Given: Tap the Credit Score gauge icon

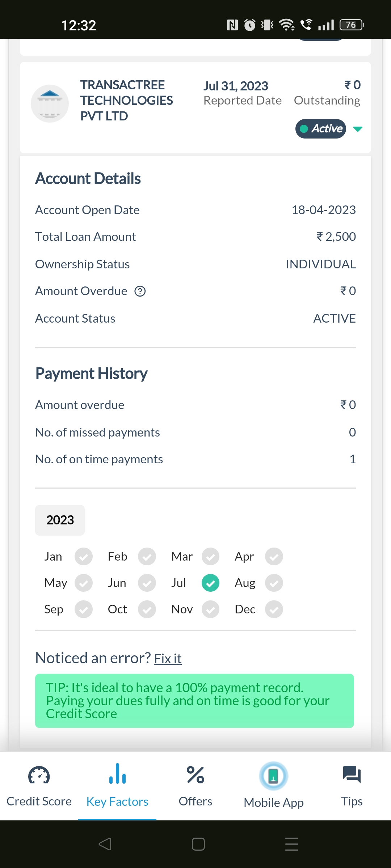Looking at the screenshot, I should click(39, 775).
